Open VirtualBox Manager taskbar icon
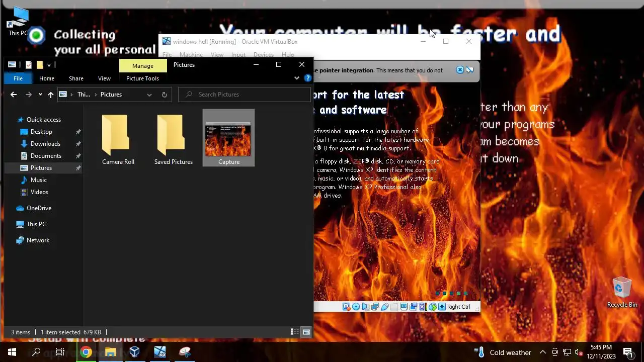This screenshot has width=644, height=362. click(x=134, y=352)
